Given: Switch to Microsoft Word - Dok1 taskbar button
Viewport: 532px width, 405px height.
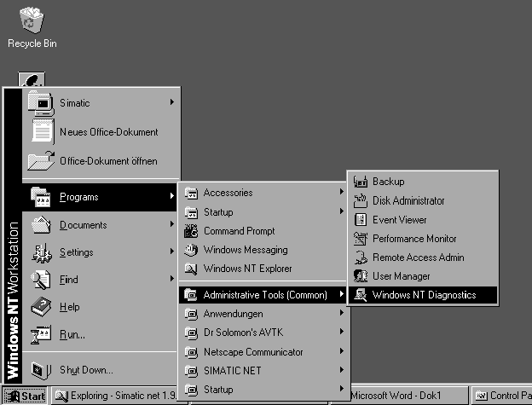Looking at the screenshot, I should [x=408, y=396].
